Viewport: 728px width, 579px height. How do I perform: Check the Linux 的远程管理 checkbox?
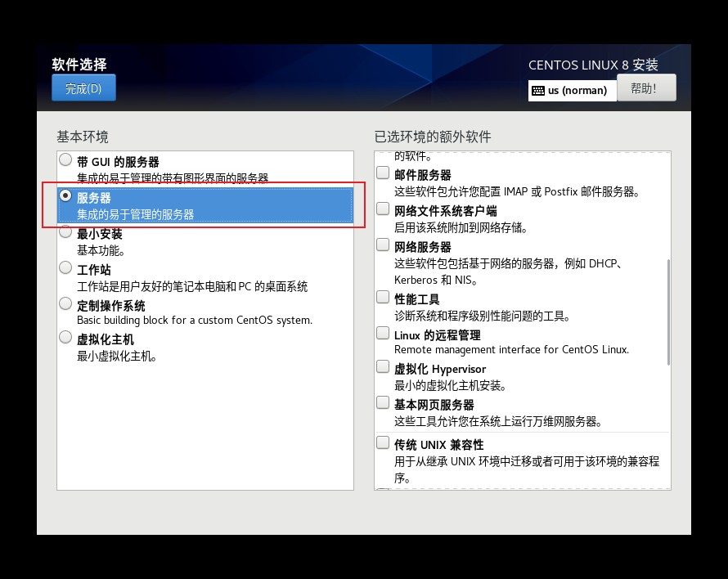(x=383, y=333)
